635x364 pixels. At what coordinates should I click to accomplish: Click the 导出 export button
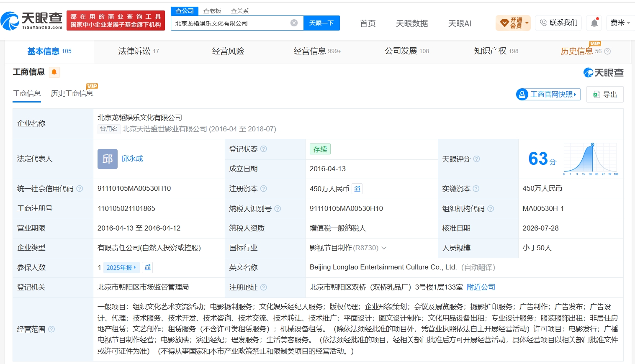point(605,95)
